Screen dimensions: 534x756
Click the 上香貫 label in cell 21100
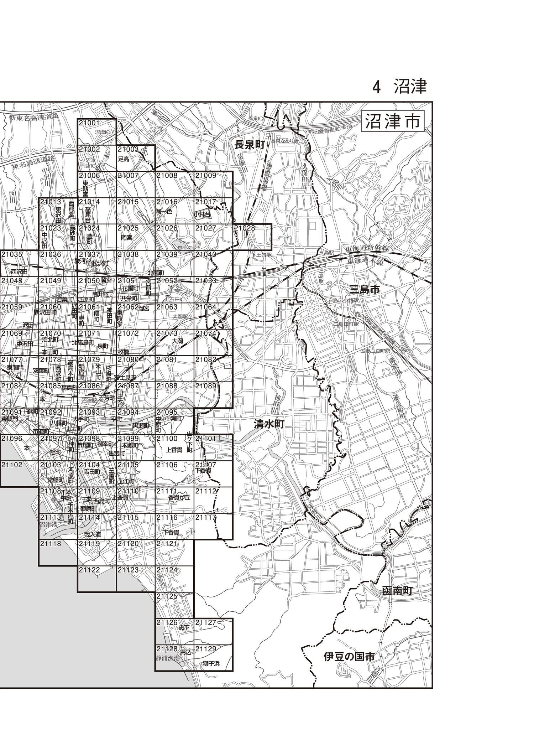(x=174, y=450)
